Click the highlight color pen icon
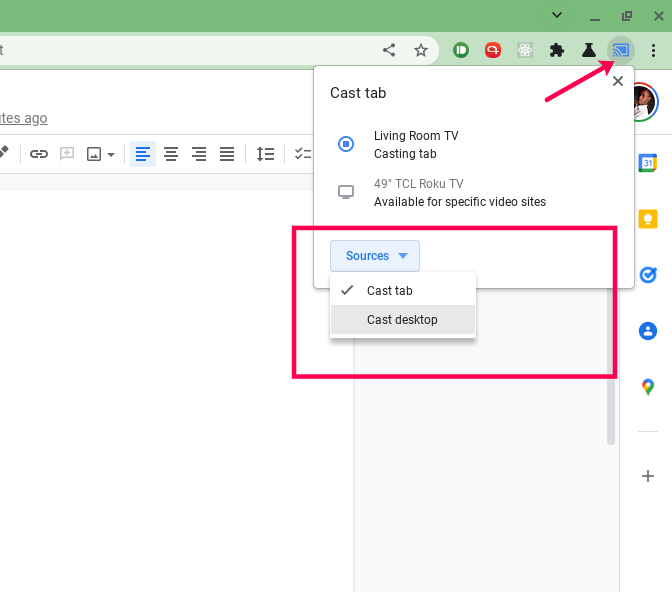 point(4,152)
